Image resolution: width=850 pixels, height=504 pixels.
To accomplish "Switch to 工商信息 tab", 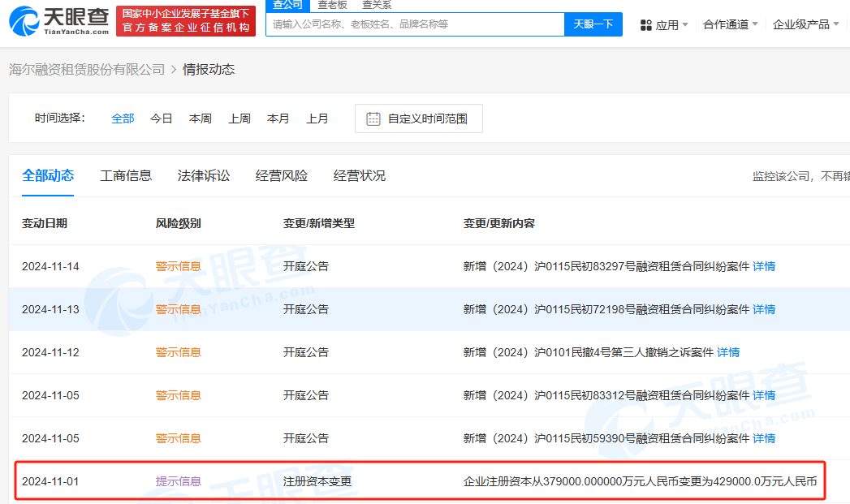I will 126,175.
